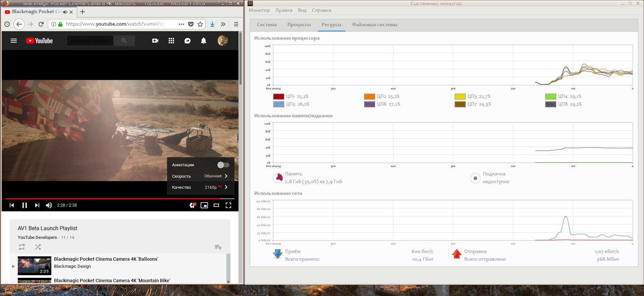644x296 pixels.
Task: Switch to miniplayer mode
Action: pos(204,205)
